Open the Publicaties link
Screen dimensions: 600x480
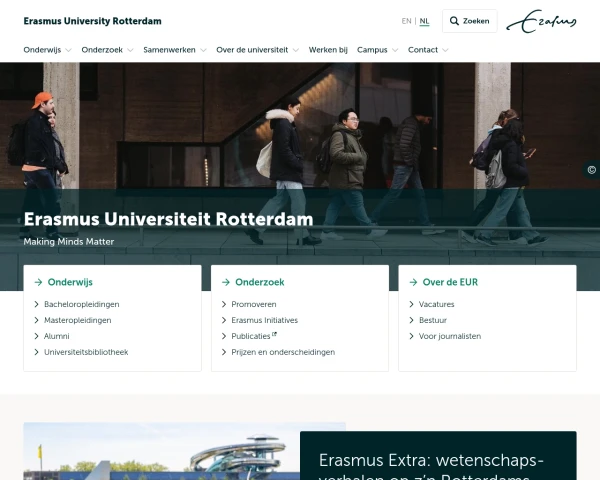(x=251, y=336)
